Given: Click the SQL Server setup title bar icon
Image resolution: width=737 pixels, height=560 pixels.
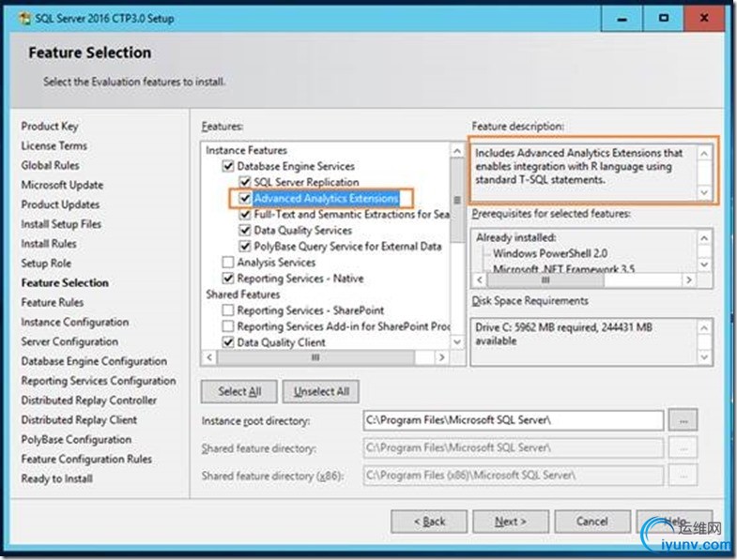Looking at the screenshot, I should coord(24,19).
